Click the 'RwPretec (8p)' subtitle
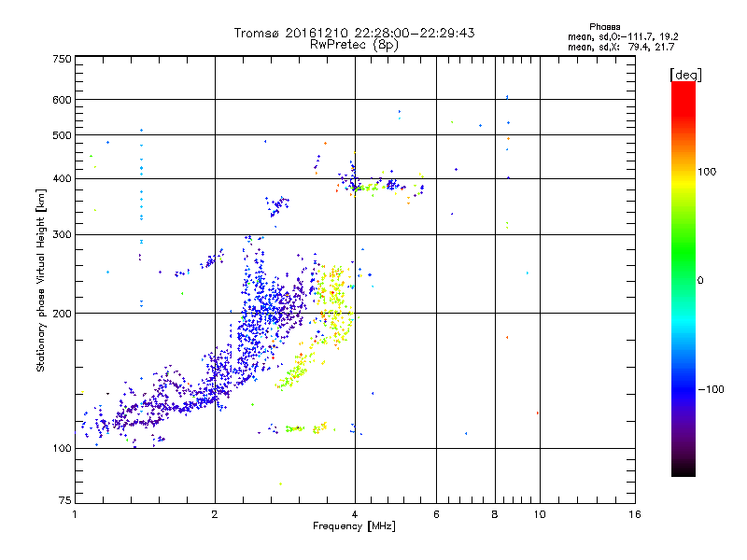This screenshot has width=747, height=560. click(354, 45)
